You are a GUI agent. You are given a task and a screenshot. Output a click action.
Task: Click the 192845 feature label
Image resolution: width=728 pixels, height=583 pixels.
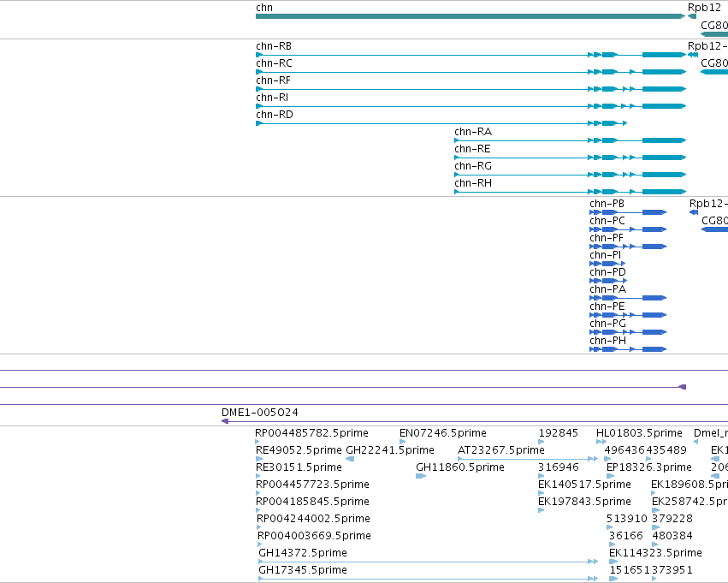coord(558,433)
